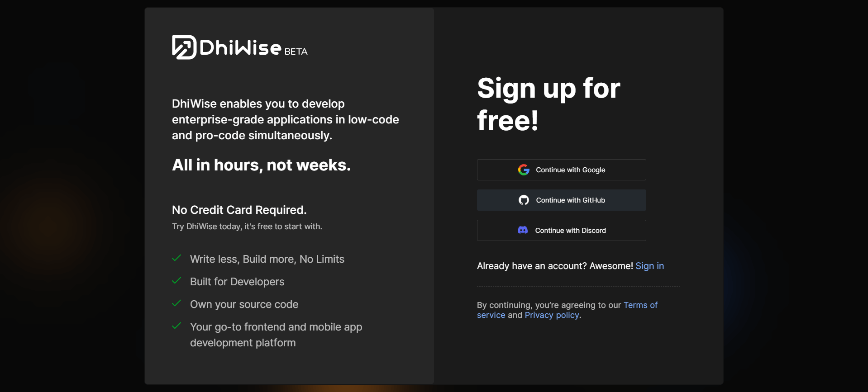Click the Discord logo icon
Viewport: 868px width, 392px height.
523,230
